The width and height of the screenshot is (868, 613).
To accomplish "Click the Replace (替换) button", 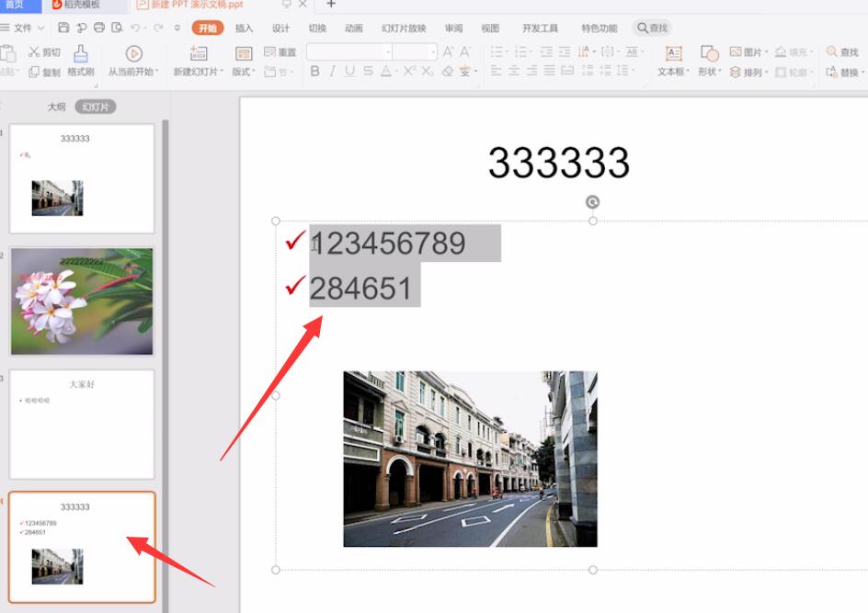I will coord(844,72).
